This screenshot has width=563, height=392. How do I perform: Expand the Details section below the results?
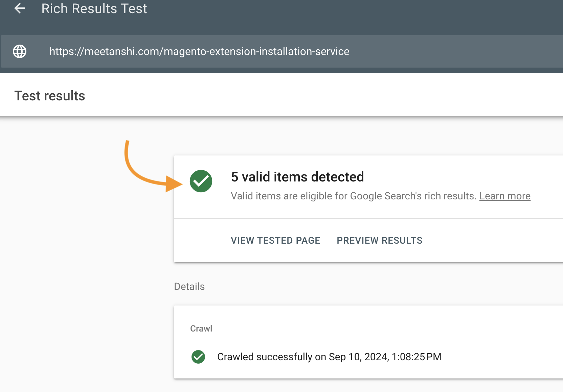[189, 286]
